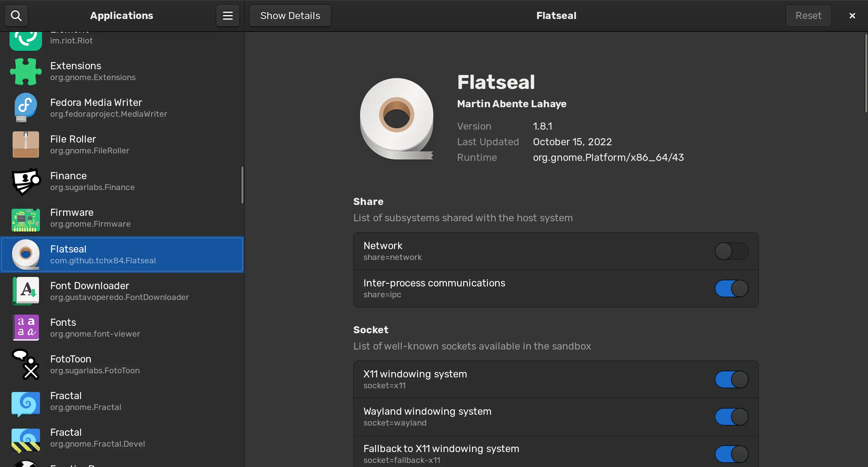Select Fedora Media Writer list row

(x=122, y=108)
